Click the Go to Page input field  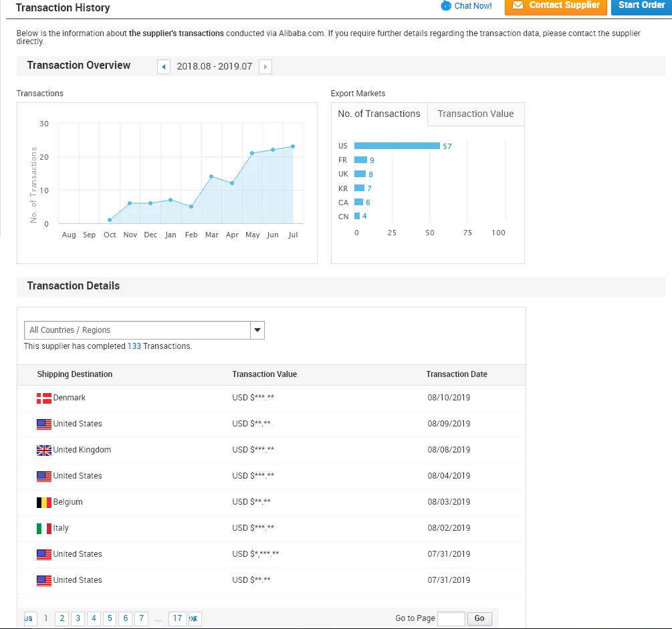coord(451,618)
